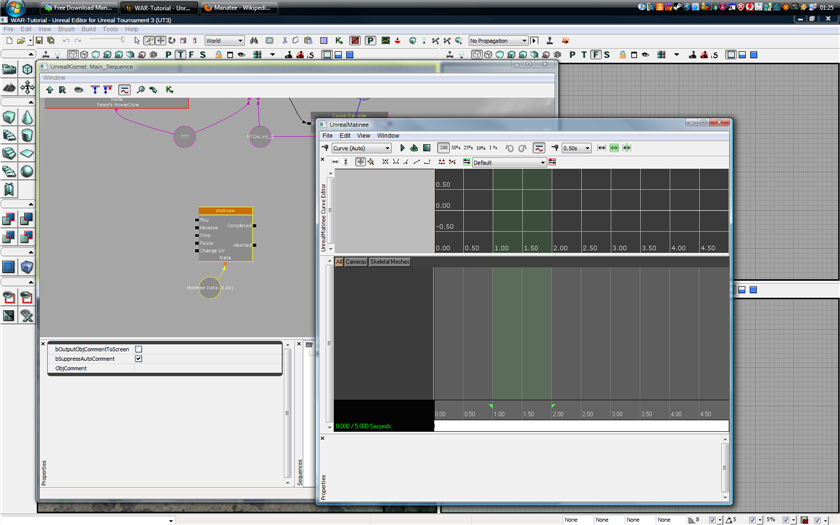This screenshot has height=525, width=840.
Task: Click the search magnifier icon in Kismet toolbar
Action: point(140,90)
